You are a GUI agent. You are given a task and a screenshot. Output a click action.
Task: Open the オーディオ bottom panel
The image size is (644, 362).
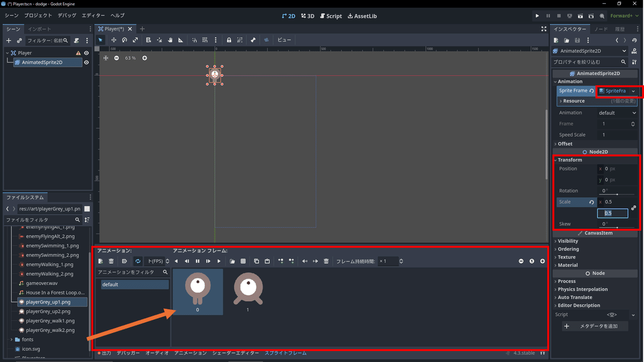[x=157, y=353]
